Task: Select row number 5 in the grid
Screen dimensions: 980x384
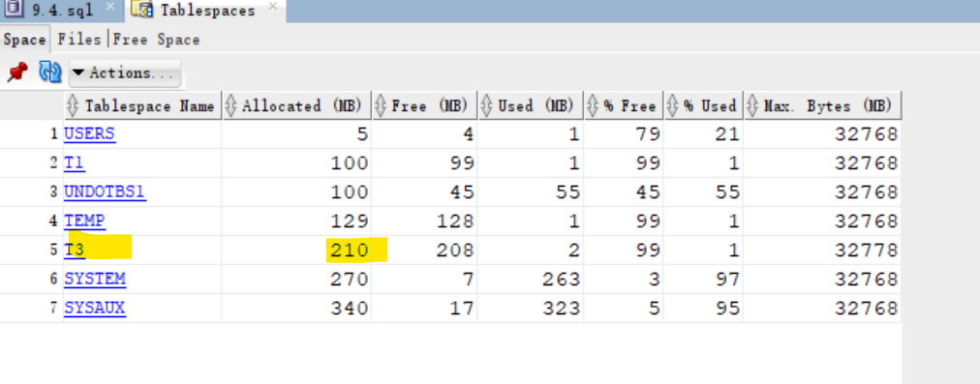Action: (53, 251)
